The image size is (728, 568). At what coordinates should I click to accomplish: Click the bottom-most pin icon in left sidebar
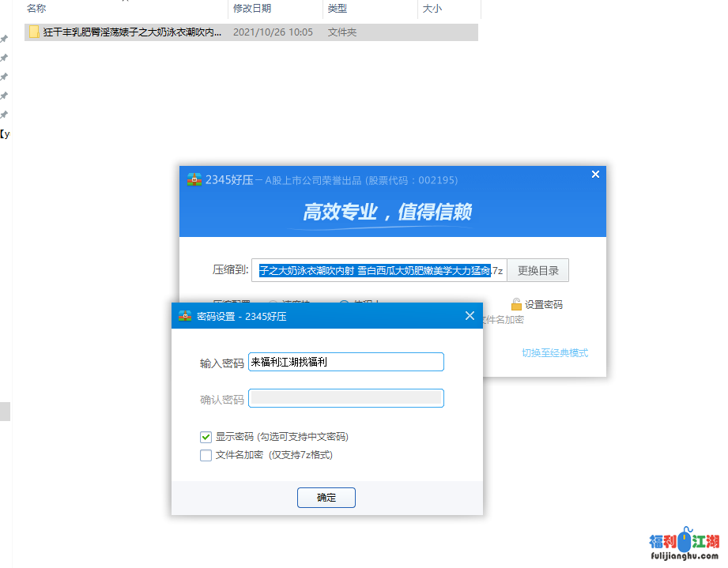(4, 115)
